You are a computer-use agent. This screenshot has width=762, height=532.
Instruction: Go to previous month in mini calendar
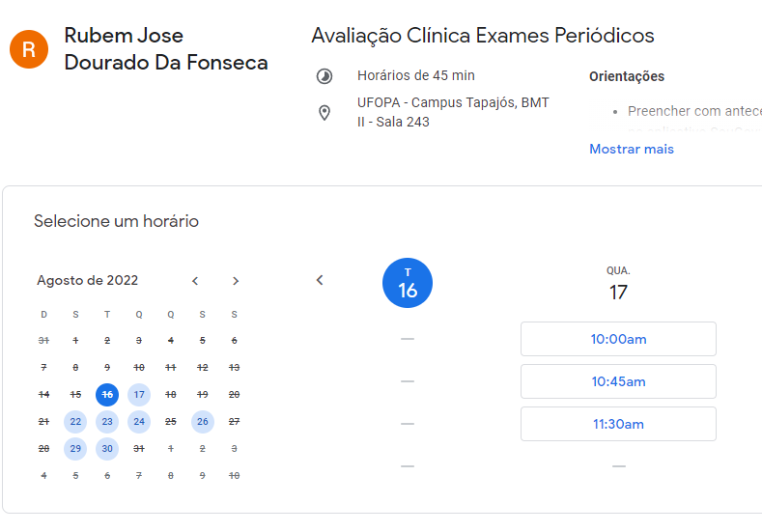point(195,281)
